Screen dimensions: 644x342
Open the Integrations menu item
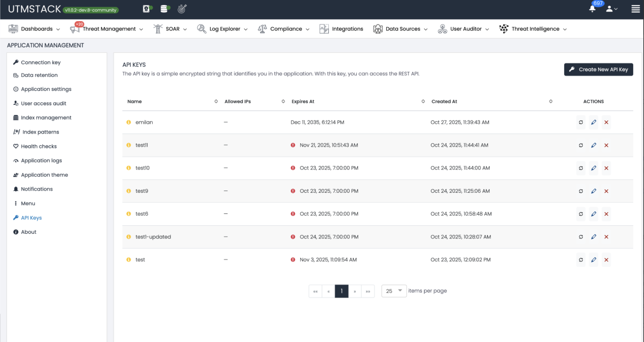click(347, 29)
